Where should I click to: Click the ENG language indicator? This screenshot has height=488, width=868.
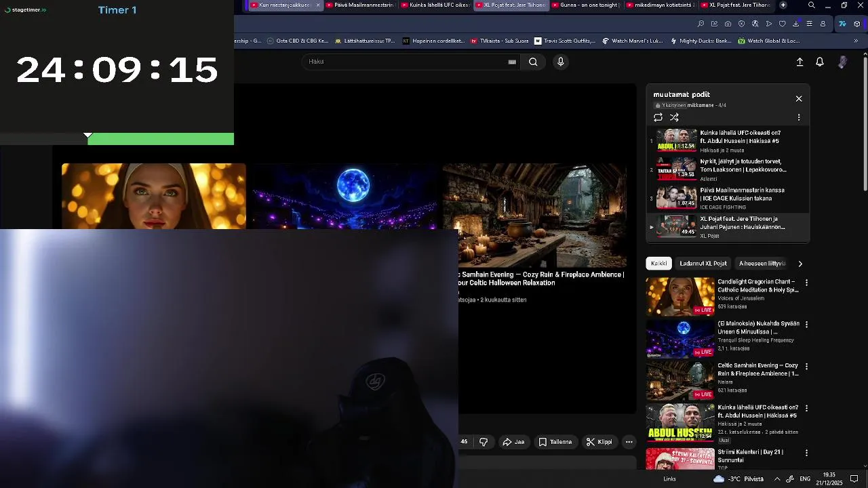point(805,479)
